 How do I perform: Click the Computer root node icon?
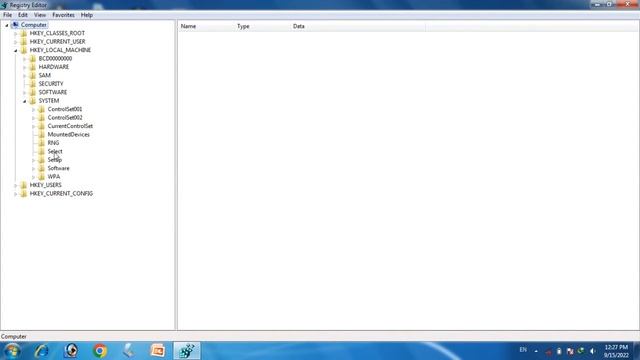(16, 25)
